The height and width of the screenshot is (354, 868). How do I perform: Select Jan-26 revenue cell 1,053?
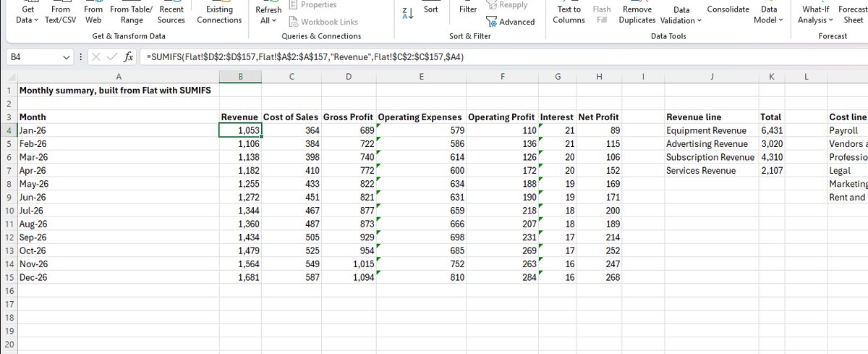coord(240,131)
